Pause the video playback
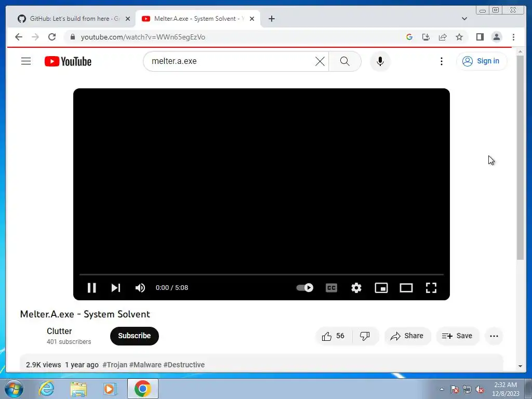 coord(91,288)
